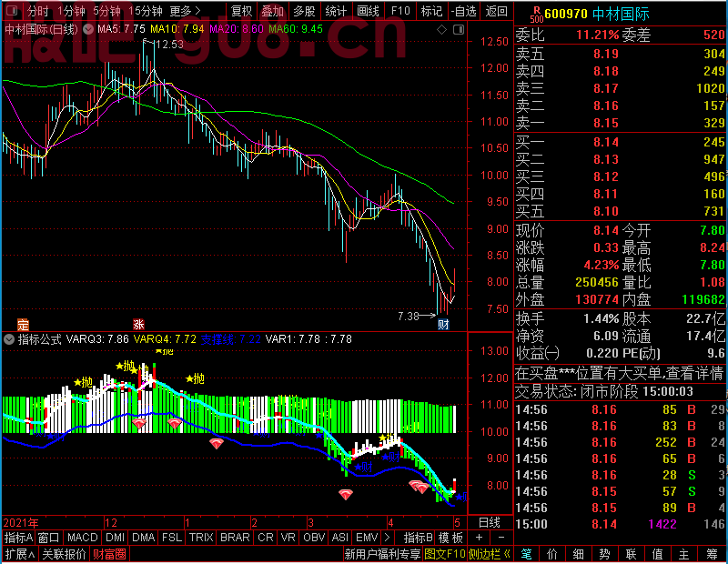
Task: Click the 日线 period label
Action: click(x=490, y=523)
